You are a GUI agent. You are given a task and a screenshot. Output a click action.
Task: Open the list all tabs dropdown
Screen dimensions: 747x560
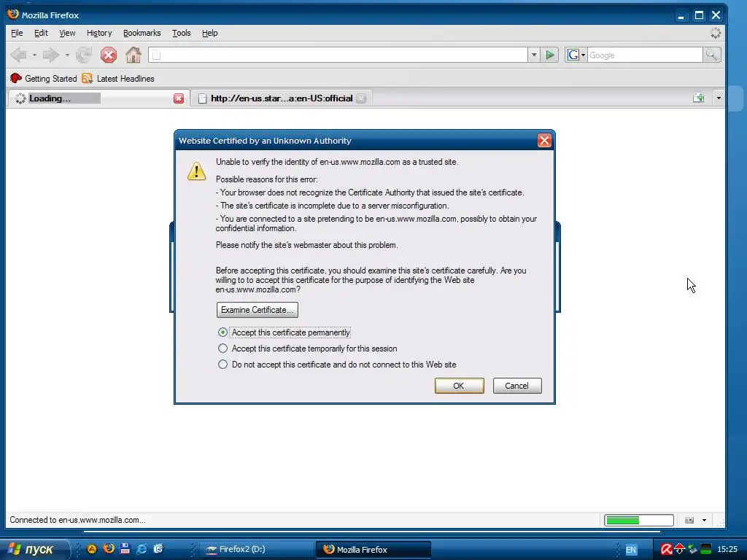719,98
